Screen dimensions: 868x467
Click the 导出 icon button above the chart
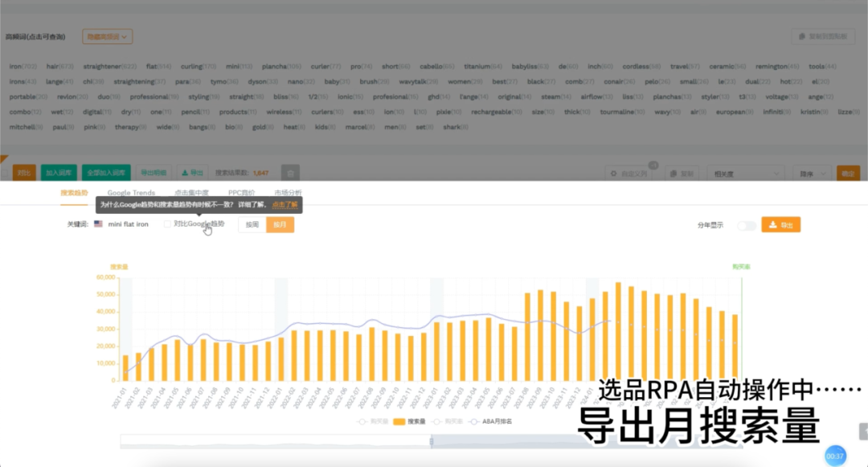[779, 225]
